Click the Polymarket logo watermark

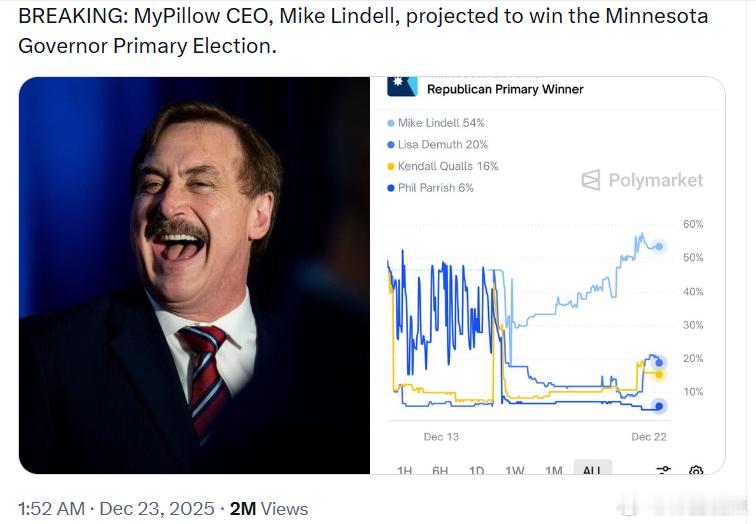click(642, 180)
